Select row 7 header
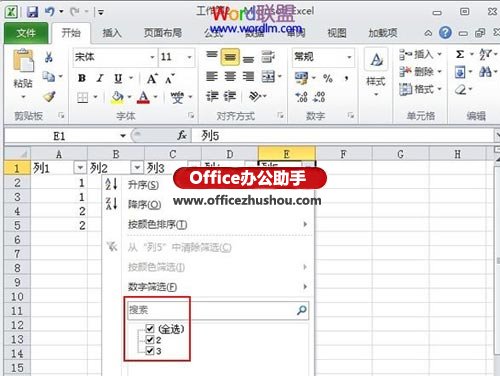Viewport: 500px width, 376px height. pos(17,254)
